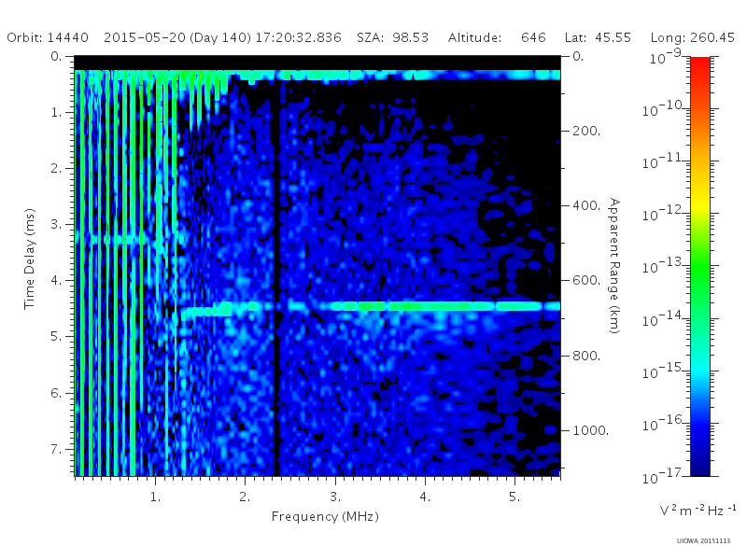
Task: Click the red top of the color scale
Action: click(699, 66)
